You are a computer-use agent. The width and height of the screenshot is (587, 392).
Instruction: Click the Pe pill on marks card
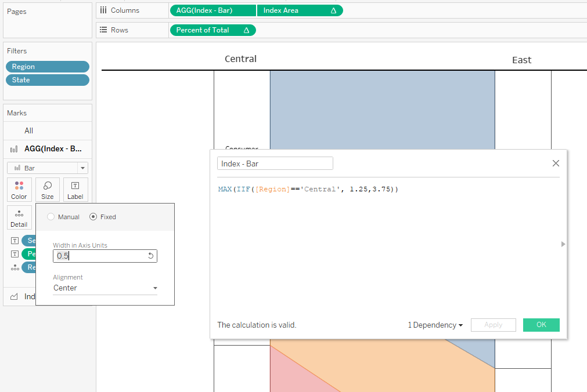coord(29,254)
